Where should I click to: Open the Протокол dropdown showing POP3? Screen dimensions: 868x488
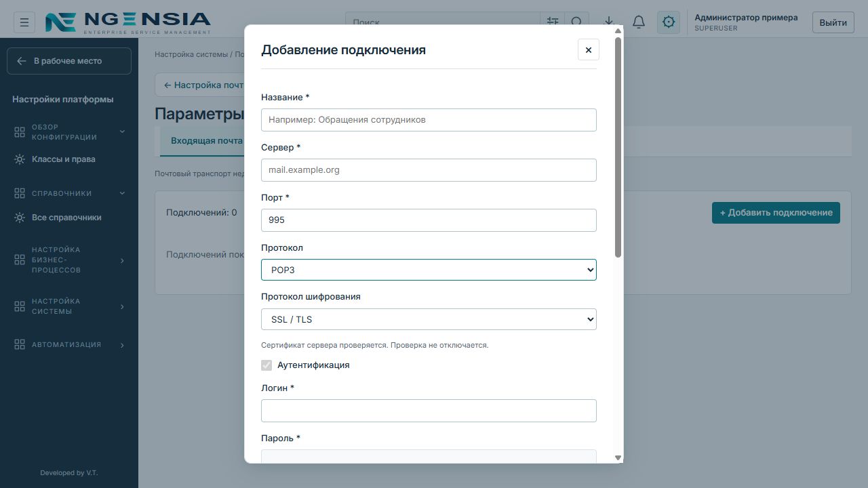[x=429, y=270]
